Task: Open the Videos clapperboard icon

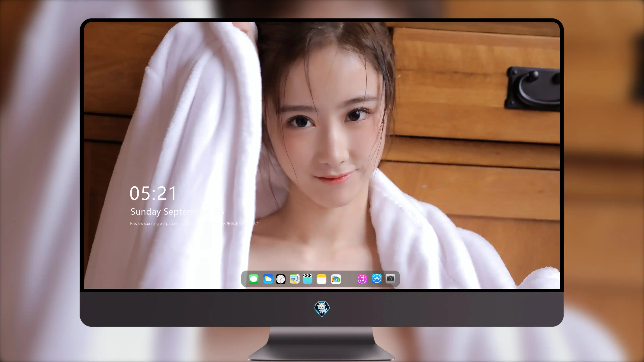Action: (308, 279)
